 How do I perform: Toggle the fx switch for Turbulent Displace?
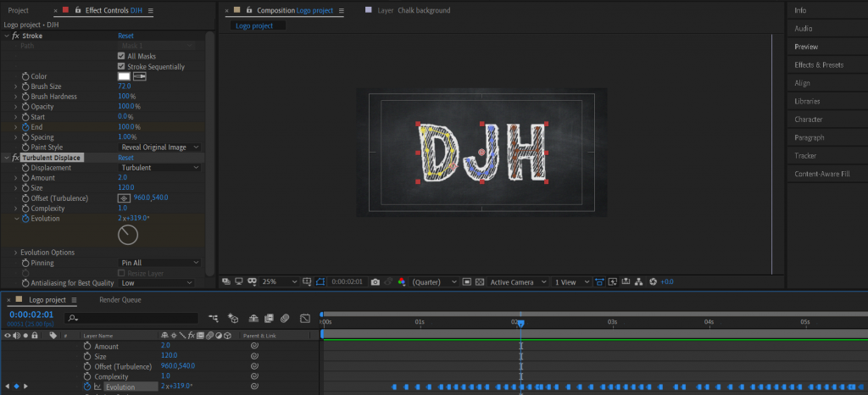tap(15, 158)
